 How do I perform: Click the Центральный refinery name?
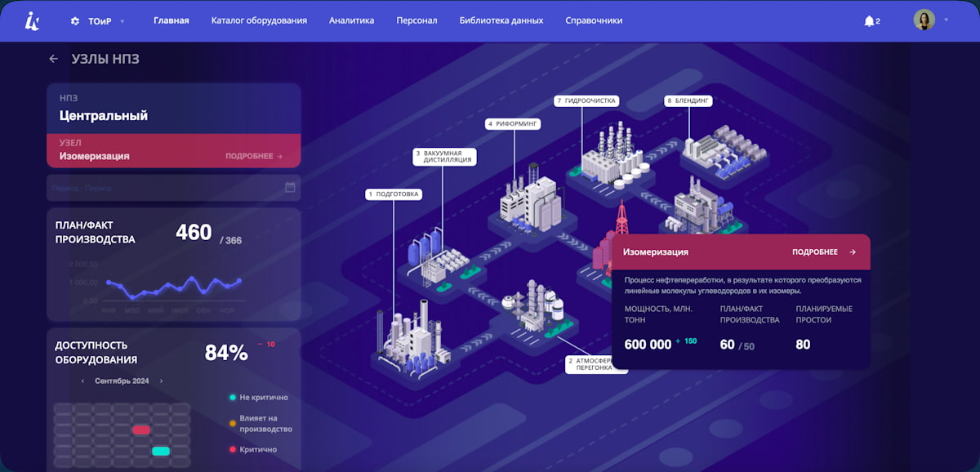click(104, 116)
